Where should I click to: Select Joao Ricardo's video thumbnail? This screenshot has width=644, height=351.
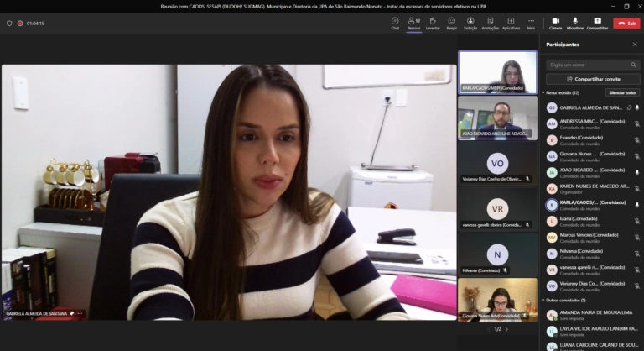pos(497,117)
